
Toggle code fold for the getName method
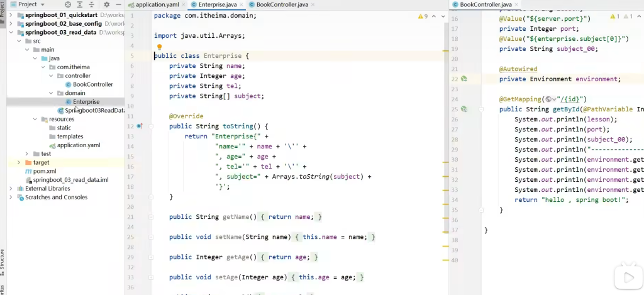click(x=150, y=217)
